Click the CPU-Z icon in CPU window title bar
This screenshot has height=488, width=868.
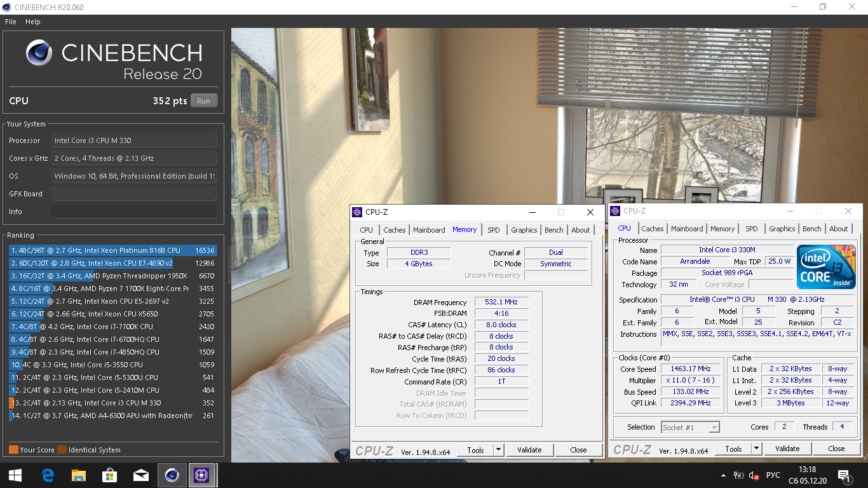point(614,211)
